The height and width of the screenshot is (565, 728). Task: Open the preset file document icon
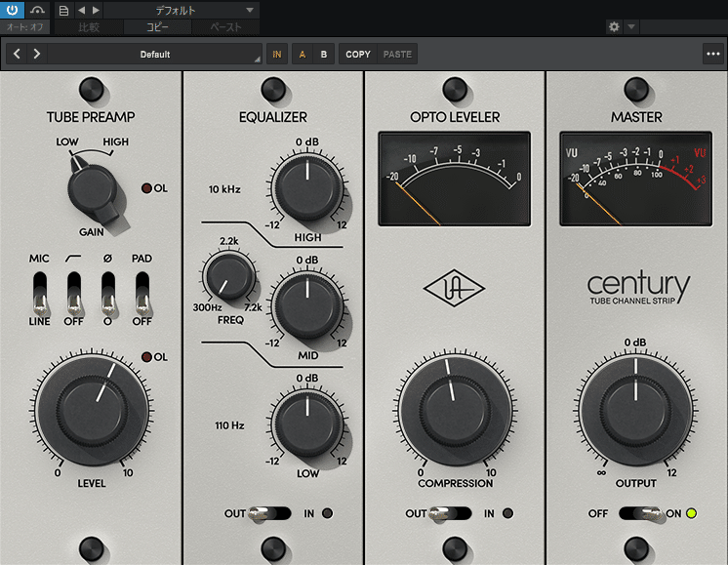click(64, 10)
